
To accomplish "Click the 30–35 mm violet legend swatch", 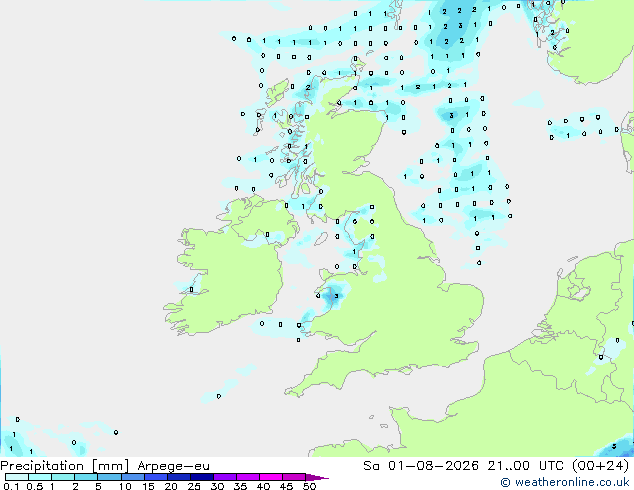I will click(x=225, y=477).
